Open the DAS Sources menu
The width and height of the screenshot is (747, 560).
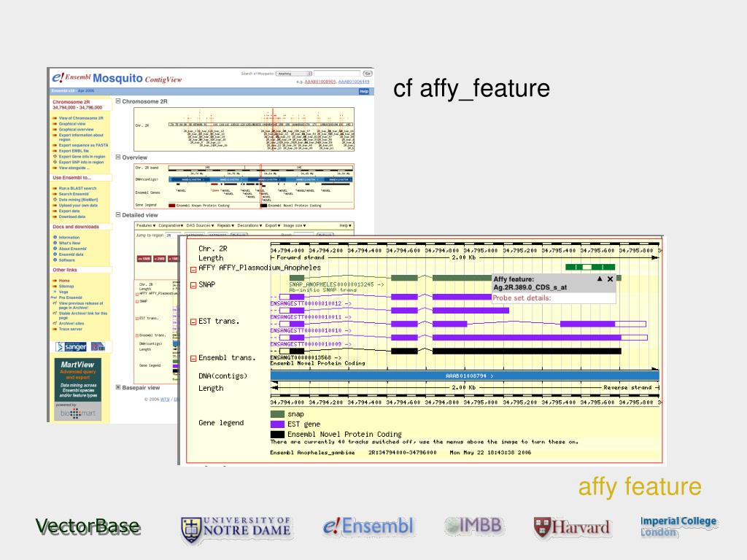coord(200,226)
